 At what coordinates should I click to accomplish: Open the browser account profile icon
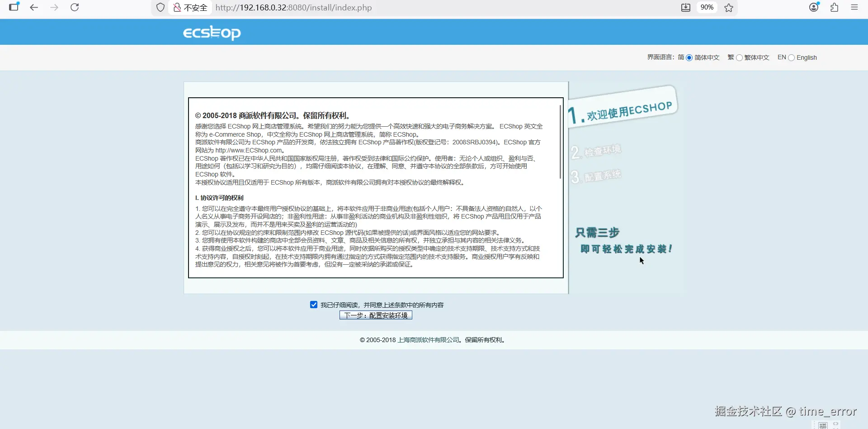coord(814,7)
